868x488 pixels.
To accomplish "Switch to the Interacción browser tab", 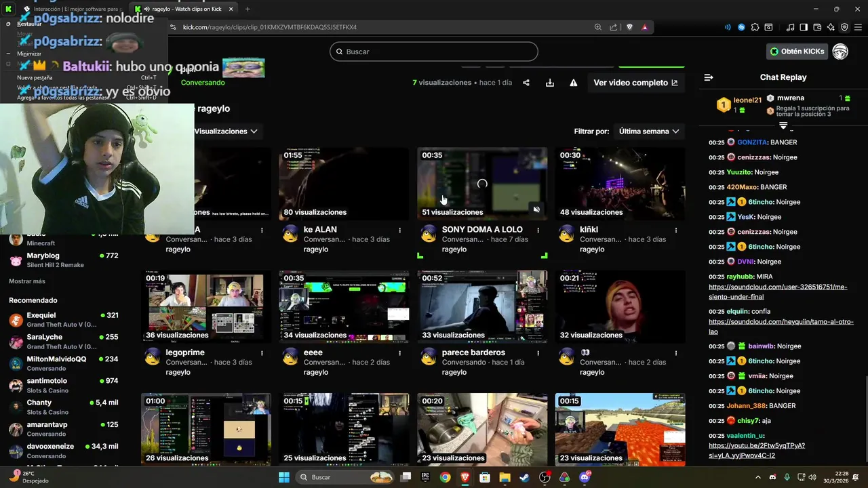I will tap(71, 9).
